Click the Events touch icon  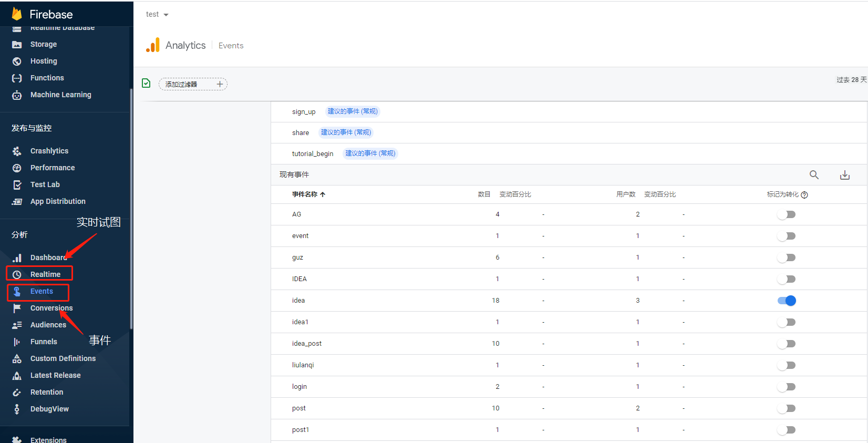tap(17, 292)
